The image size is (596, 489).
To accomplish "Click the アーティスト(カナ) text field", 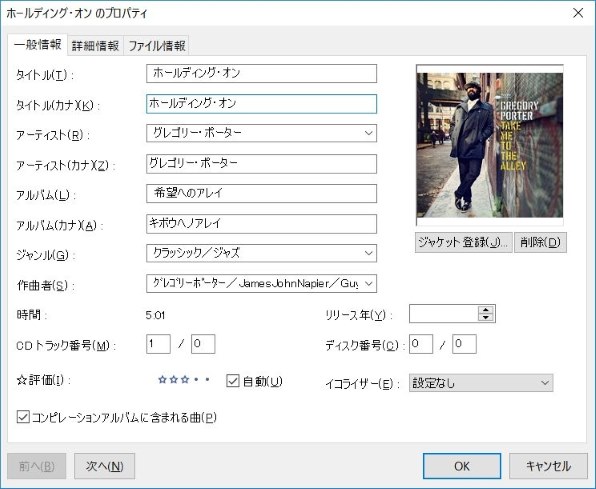I will (x=262, y=164).
